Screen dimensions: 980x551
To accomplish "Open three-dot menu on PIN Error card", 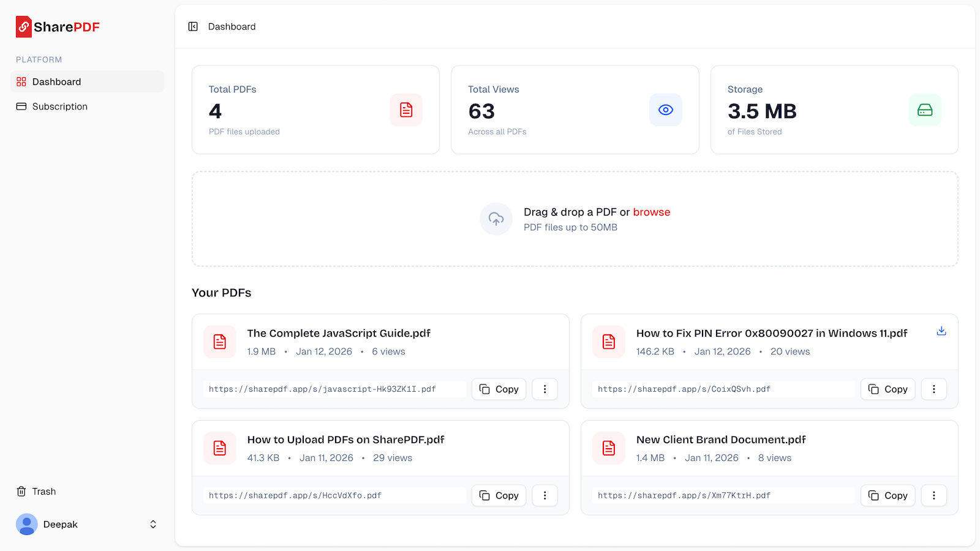I will coord(933,389).
